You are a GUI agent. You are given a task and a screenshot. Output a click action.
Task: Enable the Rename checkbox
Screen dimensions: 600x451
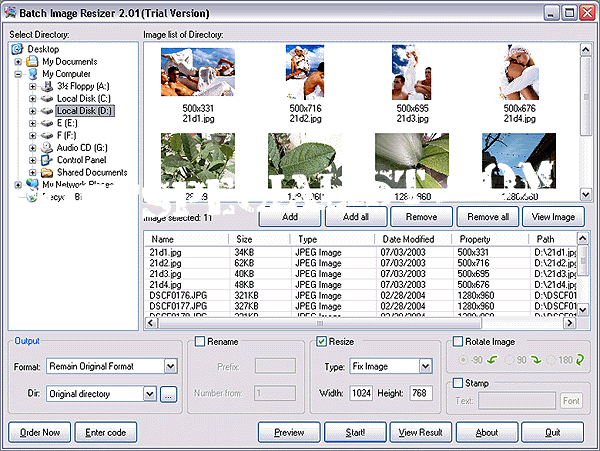[200, 342]
